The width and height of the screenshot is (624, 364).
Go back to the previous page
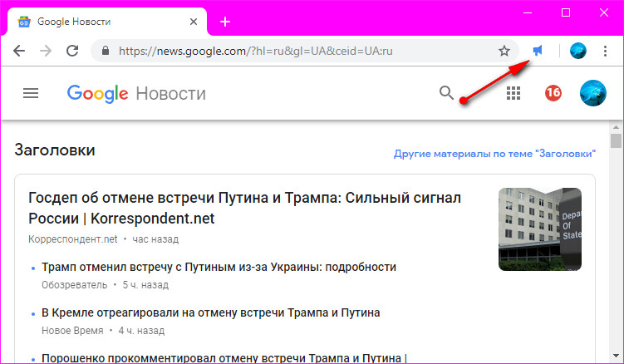(20, 51)
